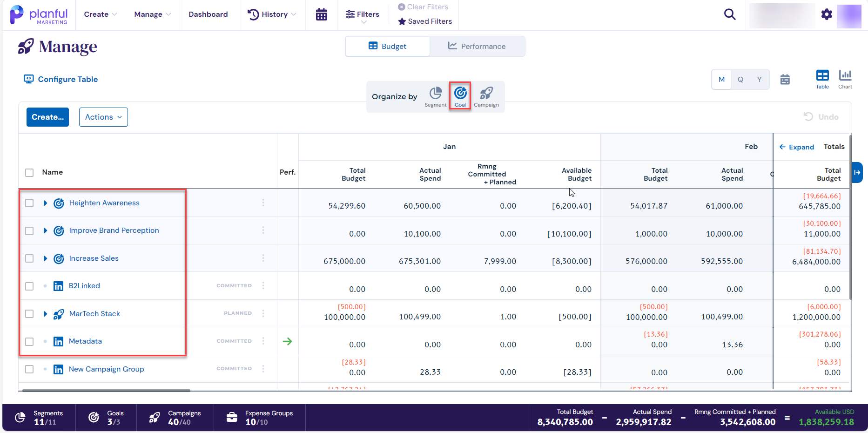Expand the Heighten Awareness row
This screenshot has width=868, height=433.
point(45,203)
